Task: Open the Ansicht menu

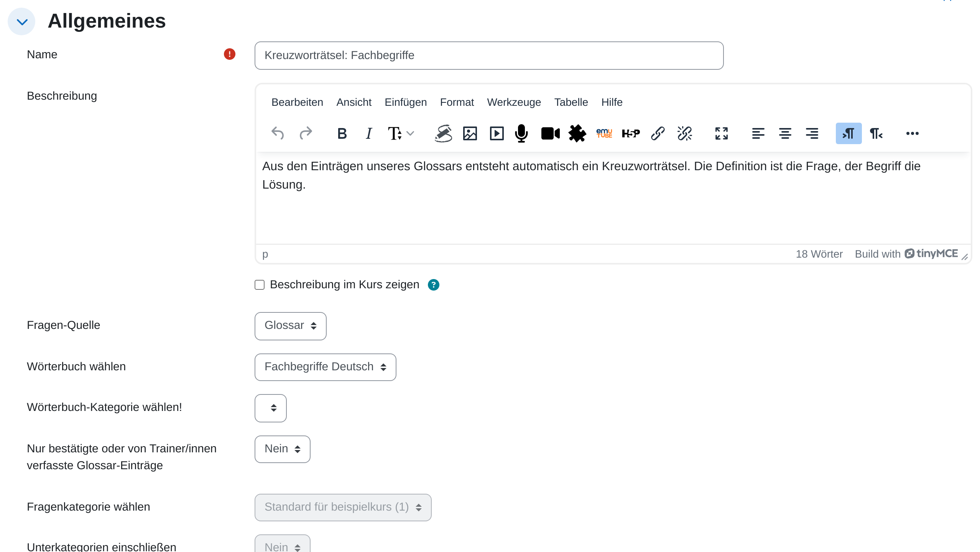Action: pos(354,102)
